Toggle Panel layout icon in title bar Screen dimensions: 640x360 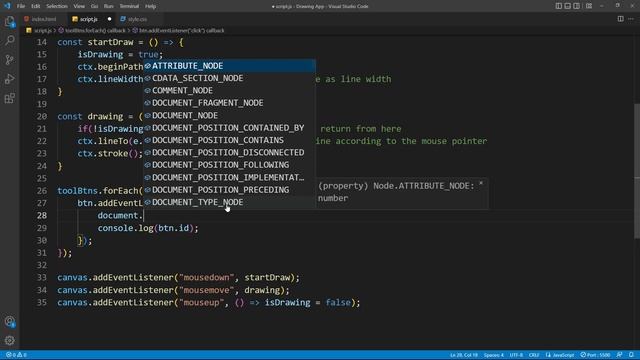point(568,6)
